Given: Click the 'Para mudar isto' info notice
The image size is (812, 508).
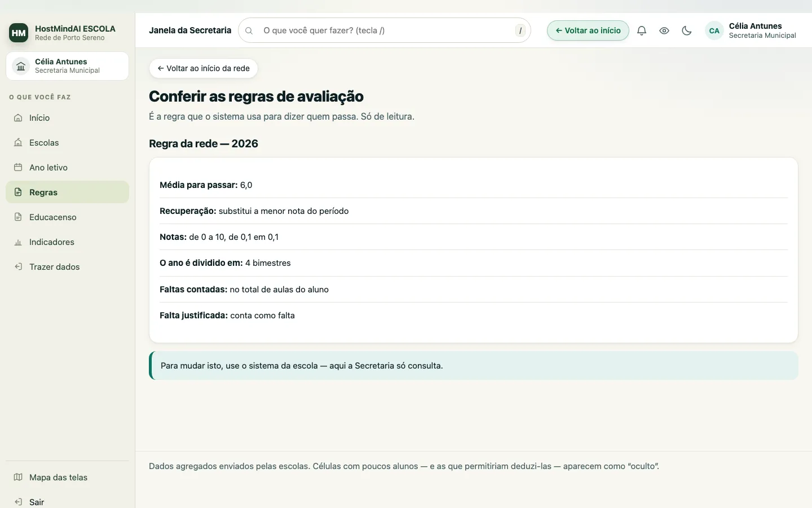Looking at the screenshot, I should pyautogui.click(x=474, y=366).
